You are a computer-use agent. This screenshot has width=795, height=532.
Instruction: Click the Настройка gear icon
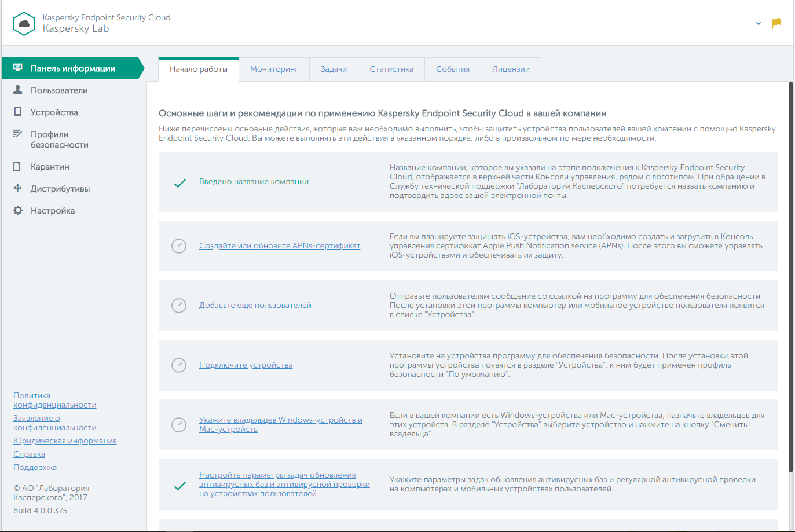point(18,210)
